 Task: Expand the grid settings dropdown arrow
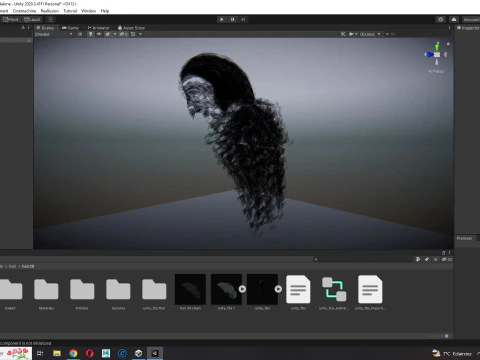click(x=140, y=34)
